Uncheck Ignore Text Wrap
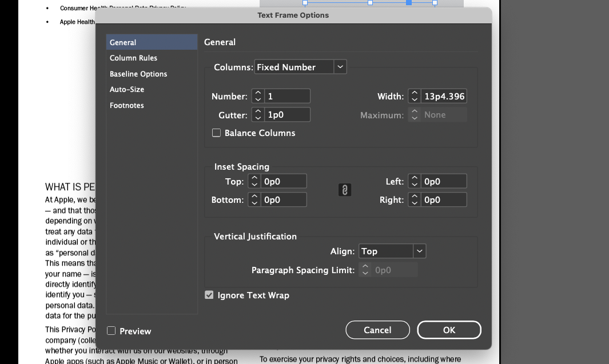This screenshot has width=609, height=364. tap(209, 295)
